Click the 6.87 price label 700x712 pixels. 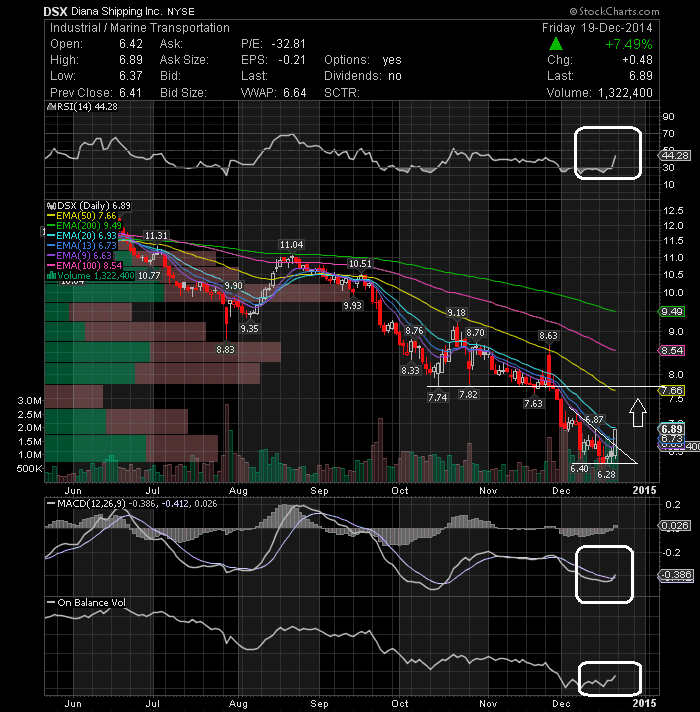click(x=594, y=420)
